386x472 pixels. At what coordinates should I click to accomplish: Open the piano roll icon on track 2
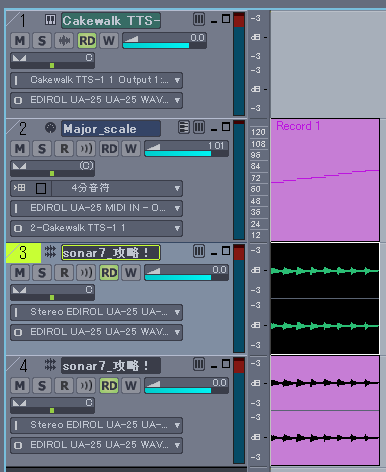[x=184, y=127]
